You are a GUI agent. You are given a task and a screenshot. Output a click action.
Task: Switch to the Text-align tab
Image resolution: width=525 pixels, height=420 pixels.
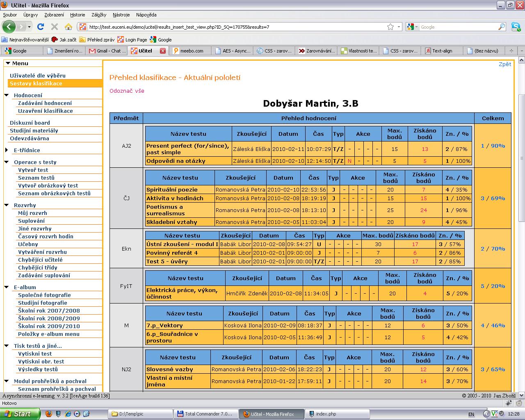pyautogui.click(x=443, y=51)
